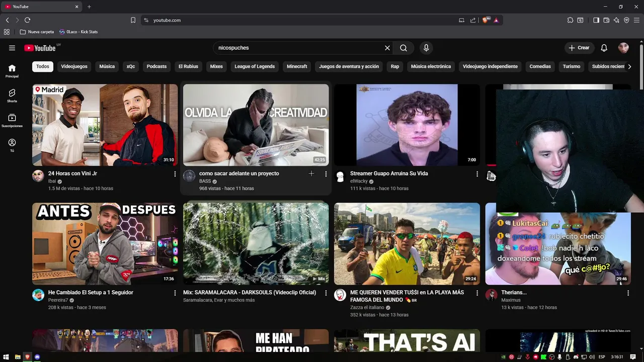Open options menu for como sacar adelante un proyecto

click(326, 174)
